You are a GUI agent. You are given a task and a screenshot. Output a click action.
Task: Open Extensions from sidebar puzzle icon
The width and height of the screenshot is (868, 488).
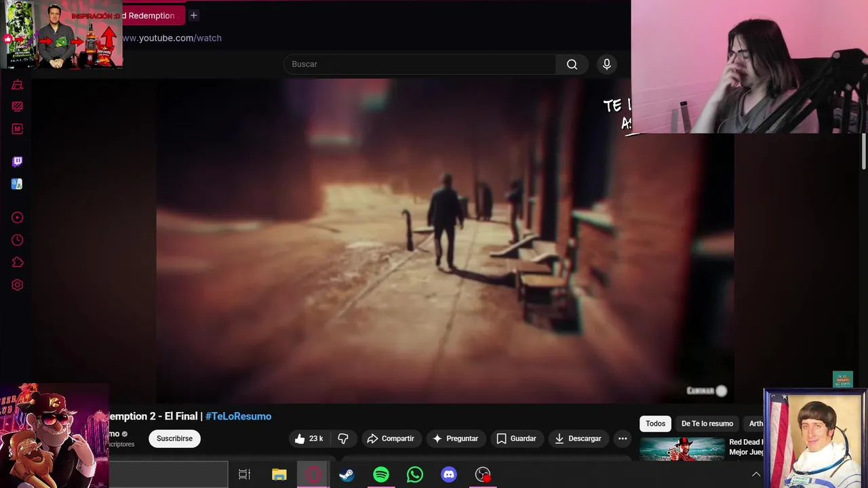[18, 262]
